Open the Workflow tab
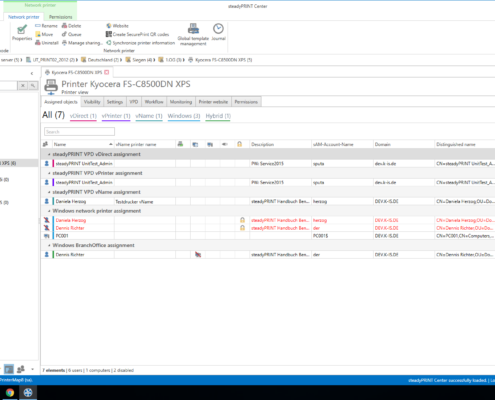Viewport: 495px width, 400px height. pos(154,102)
